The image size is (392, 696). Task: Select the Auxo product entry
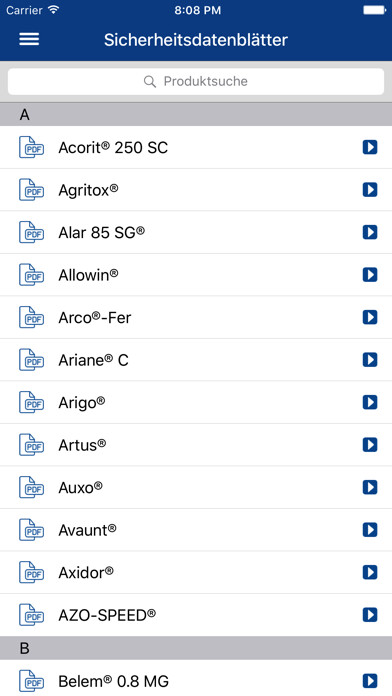coord(196,487)
